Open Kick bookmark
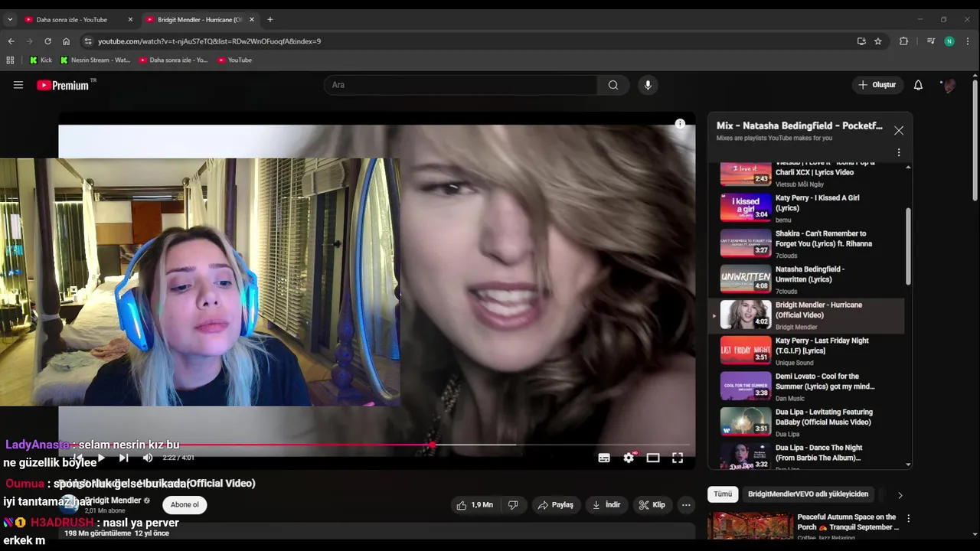This screenshot has height=551, width=980. [41, 60]
